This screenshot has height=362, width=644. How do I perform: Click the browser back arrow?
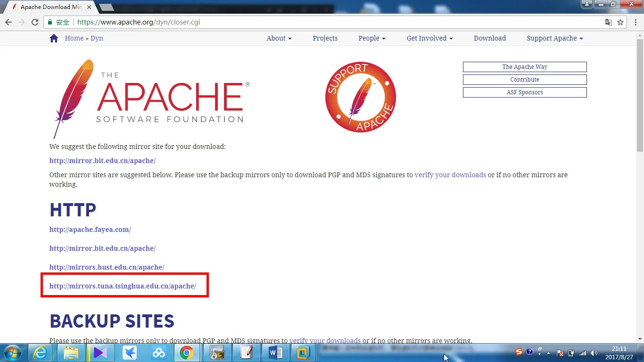point(8,22)
